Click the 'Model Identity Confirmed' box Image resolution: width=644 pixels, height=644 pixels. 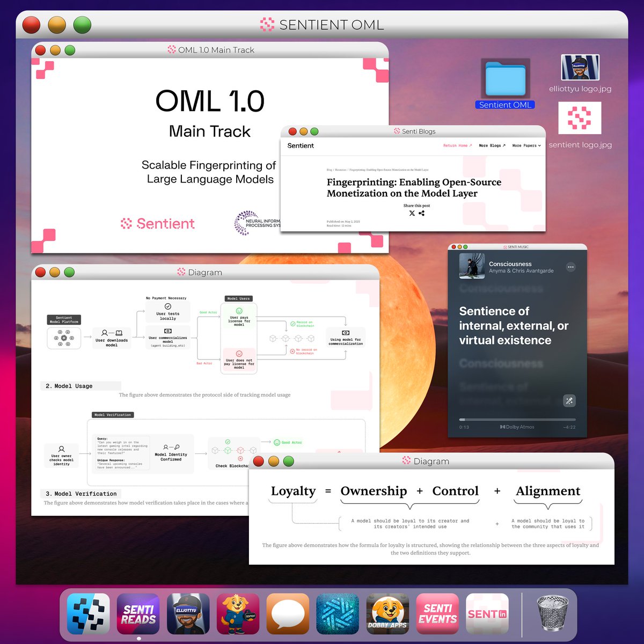point(171,453)
